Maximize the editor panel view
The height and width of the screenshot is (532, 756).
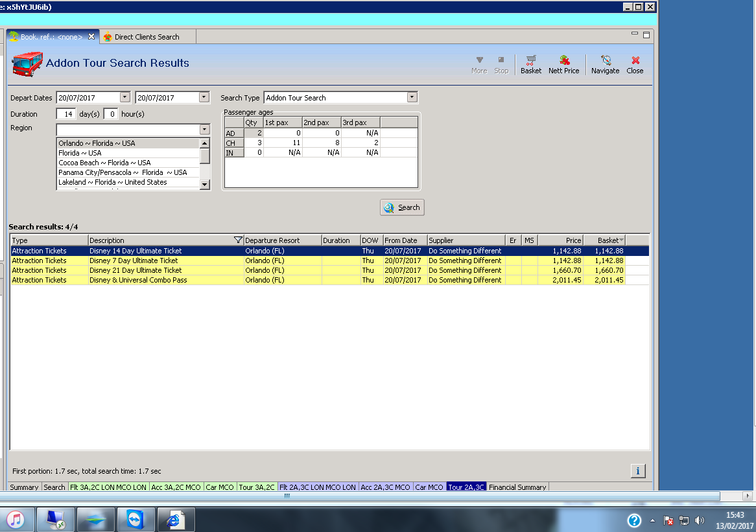click(x=646, y=35)
